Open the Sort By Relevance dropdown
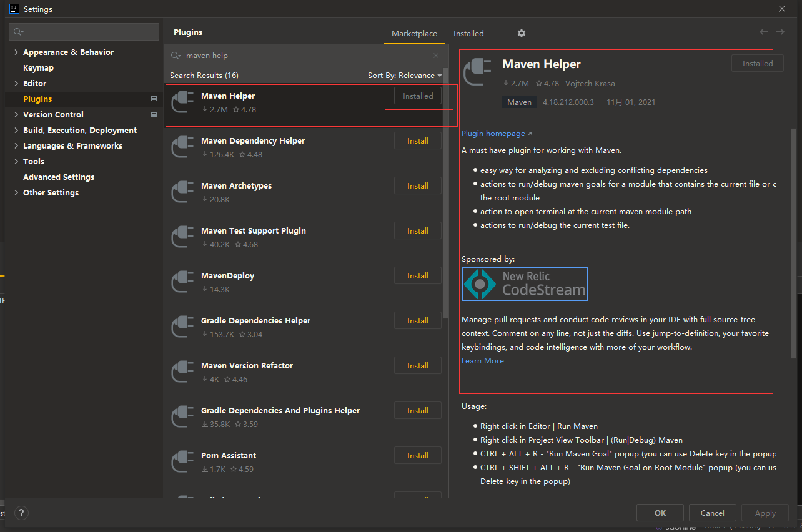This screenshot has height=532, width=802. click(x=404, y=76)
